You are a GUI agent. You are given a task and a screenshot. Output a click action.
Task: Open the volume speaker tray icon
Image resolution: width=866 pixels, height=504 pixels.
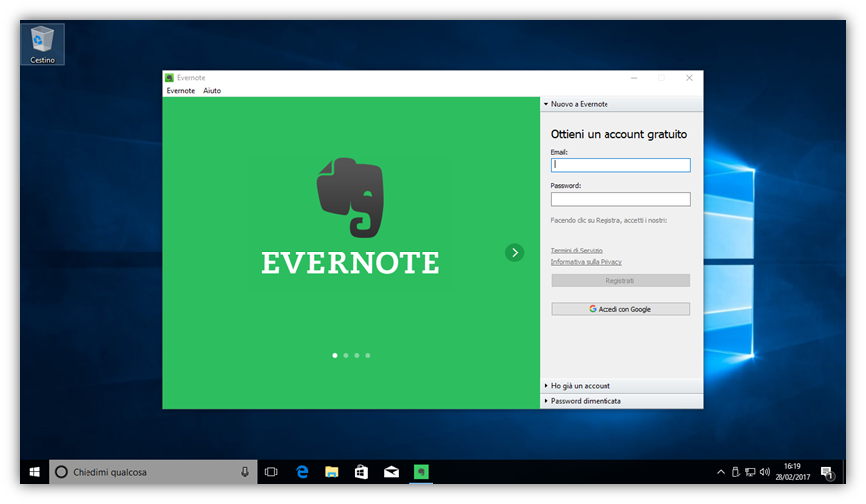(x=765, y=472)
